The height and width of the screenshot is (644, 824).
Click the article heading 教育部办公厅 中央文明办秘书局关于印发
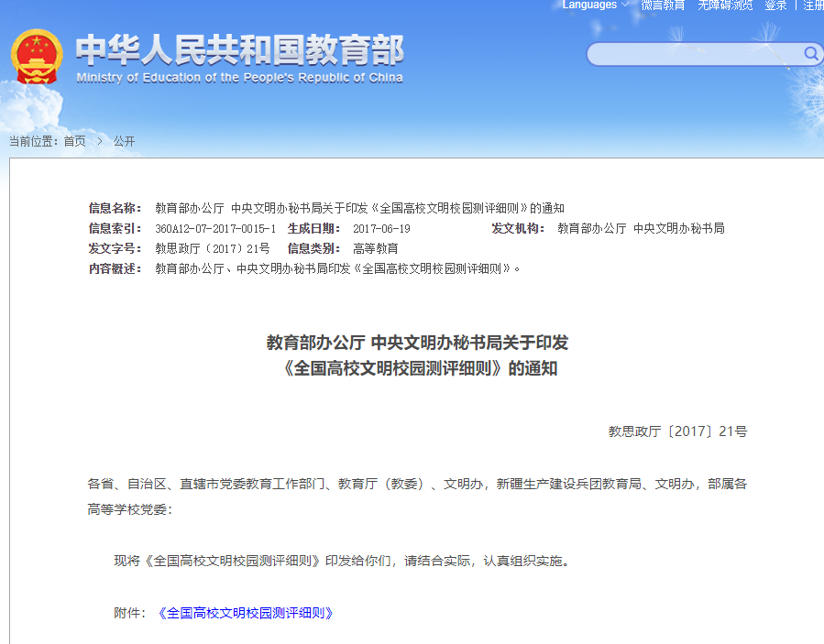click(x=417, y=343)
